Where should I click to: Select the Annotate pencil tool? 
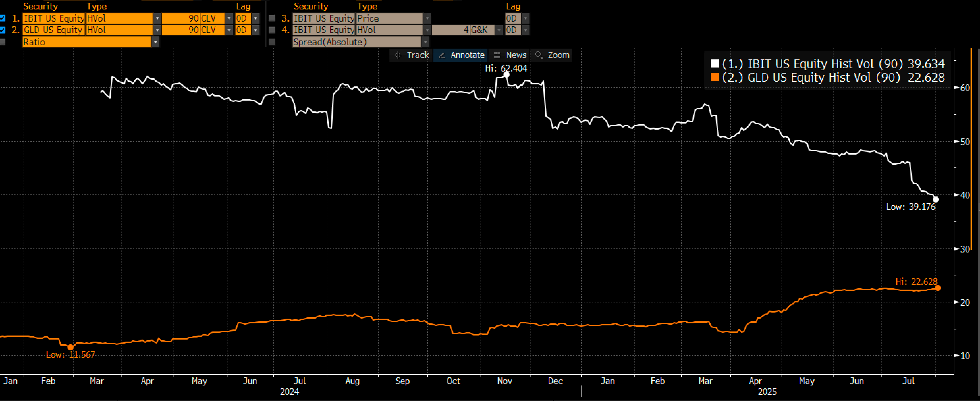pyautogui.click(x=460, y=55)
